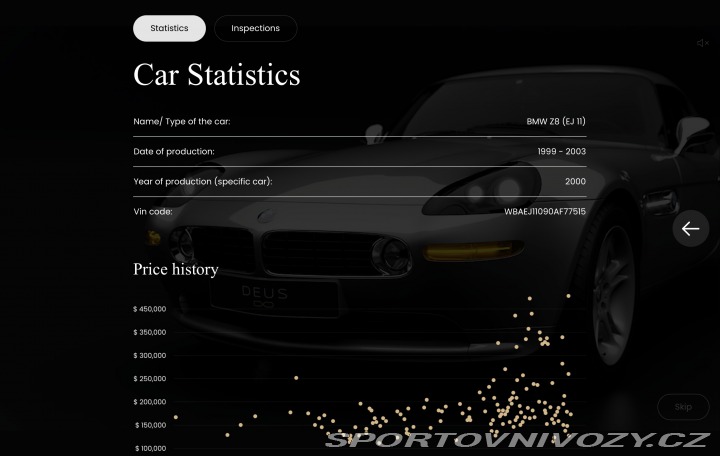
Task: Click the $ 150,000 axis label
Action: tap(149, 425)
